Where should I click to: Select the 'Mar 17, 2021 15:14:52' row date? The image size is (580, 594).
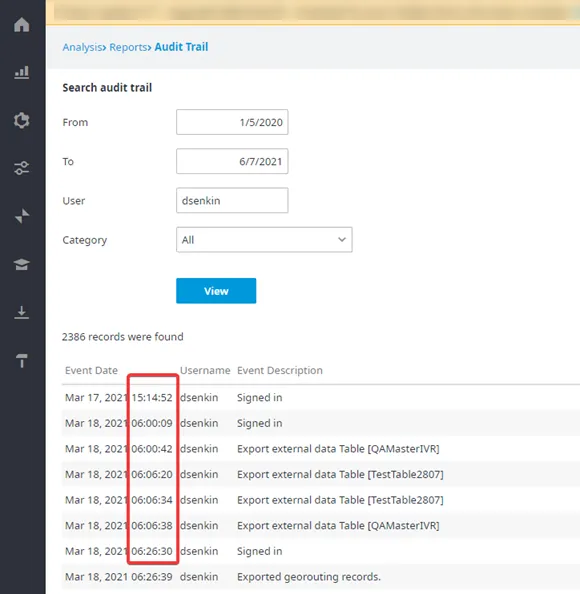[119, 397]
